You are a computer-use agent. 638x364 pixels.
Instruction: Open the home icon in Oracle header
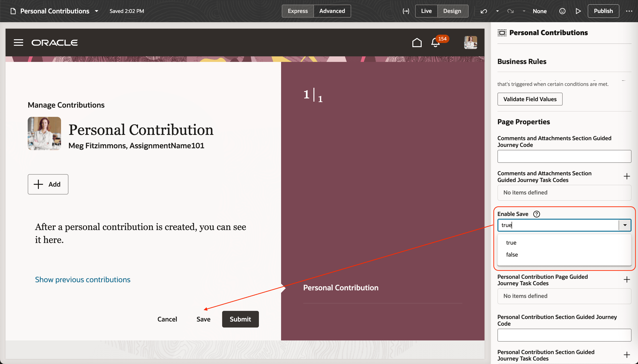click(x=417, y=42)
